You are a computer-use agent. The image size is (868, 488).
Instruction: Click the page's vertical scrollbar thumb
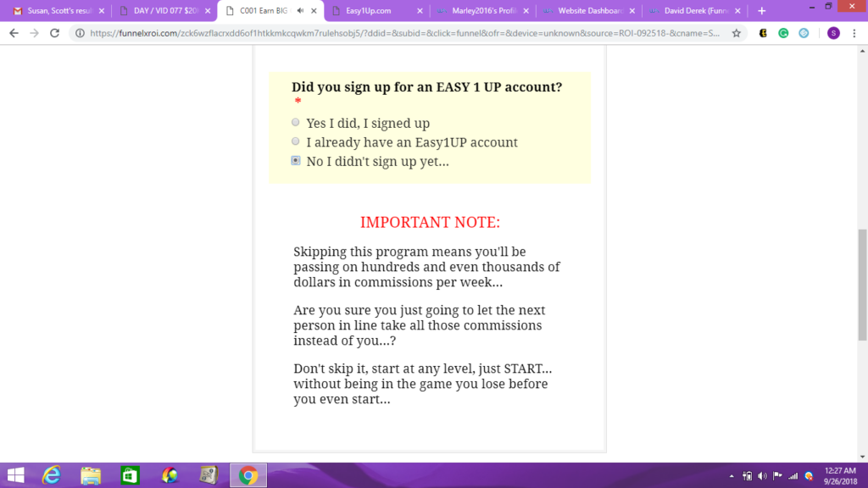(x=862, y=285)
